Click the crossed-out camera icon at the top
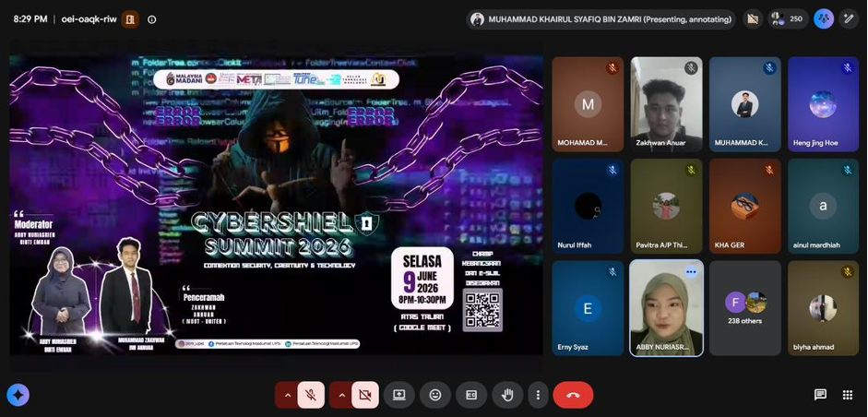 (x=753, y=19)
